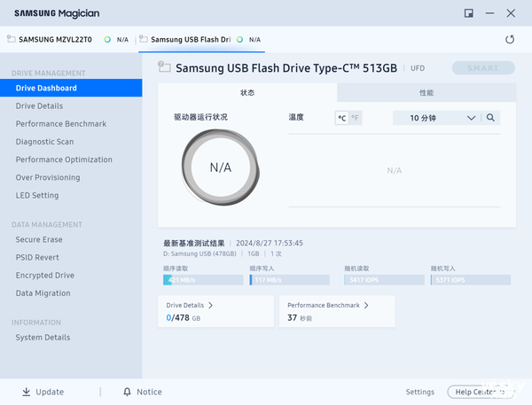Switch to the 性能 tab

point(426,93)
